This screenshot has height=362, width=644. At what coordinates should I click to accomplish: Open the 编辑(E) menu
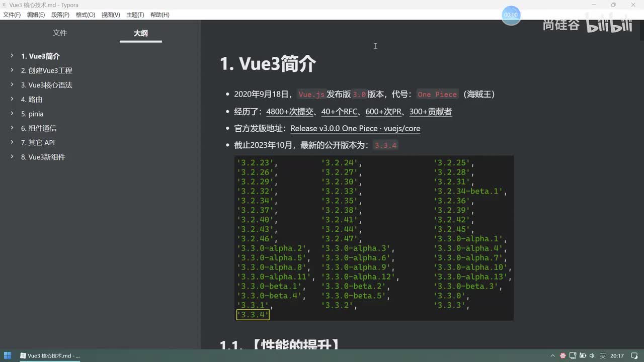(x=36, y=15)
